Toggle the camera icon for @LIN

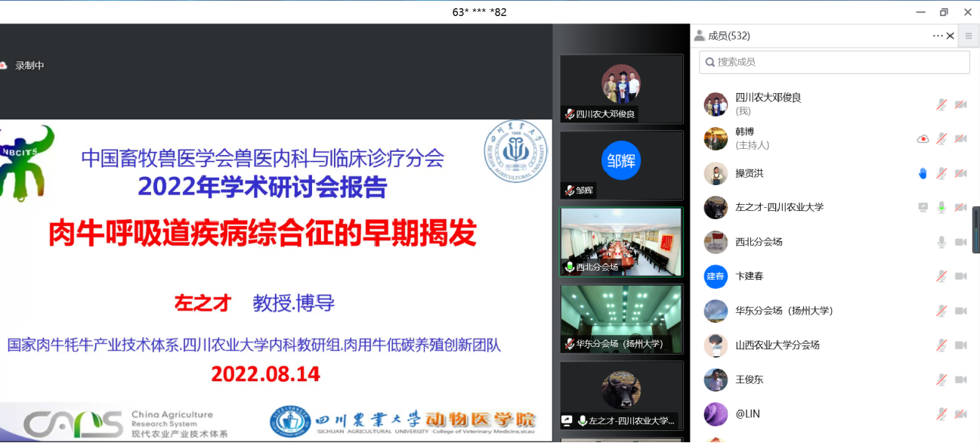click(960, 414)
